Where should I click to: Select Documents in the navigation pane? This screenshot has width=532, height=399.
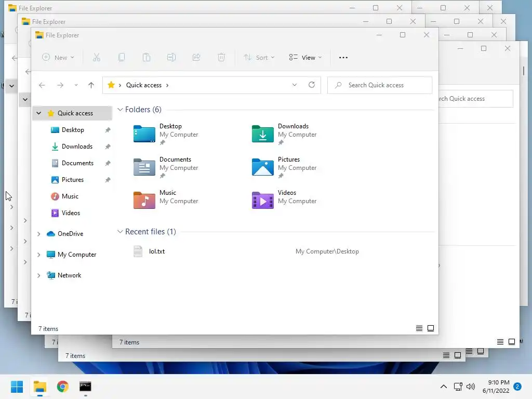pyautogui.click(x=77, y=163)
